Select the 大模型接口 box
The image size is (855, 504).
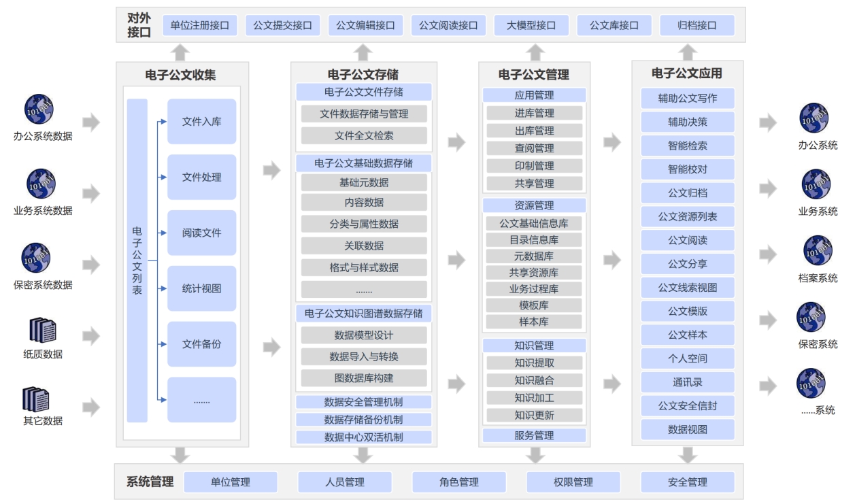pos(531,26)
